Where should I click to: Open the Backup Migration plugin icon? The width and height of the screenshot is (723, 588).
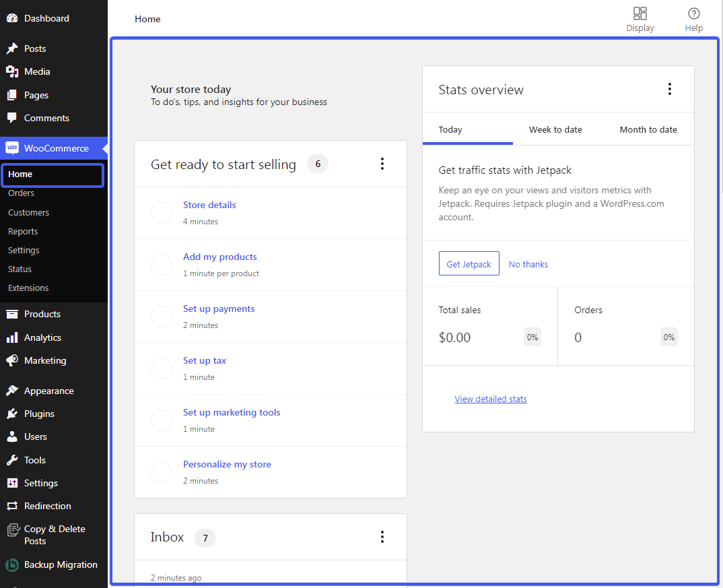click(12, 565)
